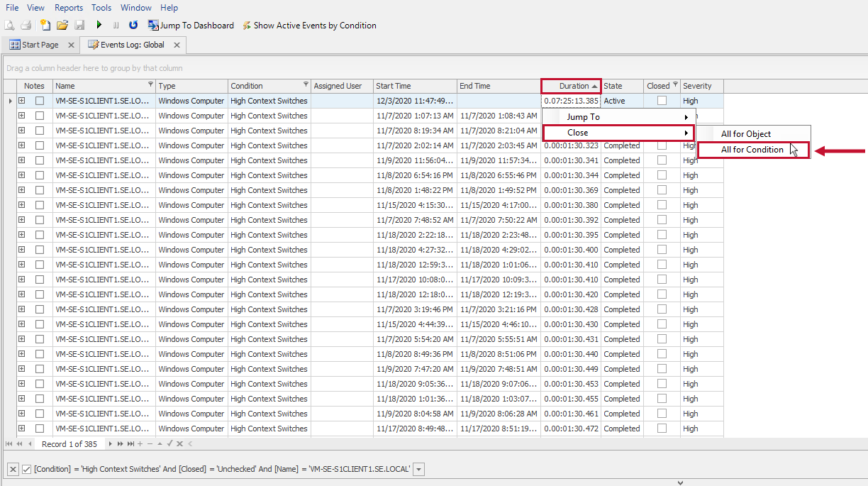Open the Reports menu
Screen dimensions: 868x486
[x=68, y=7]
